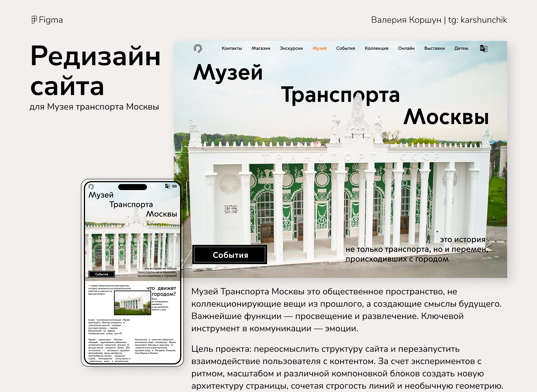Screen dimensions: 537x392
Task: Click the Figma logo icon
Action: click(x=34, y=20)
